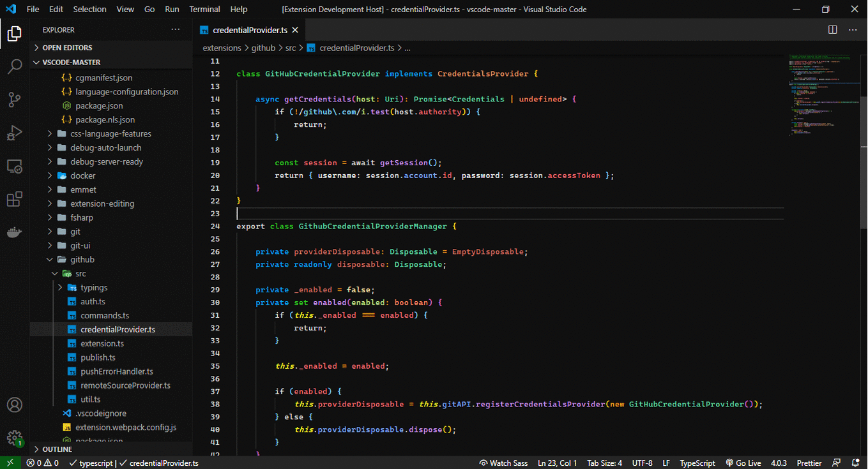The image size is (868, 469).
Task: Close the credentialProvider.ts tab
Action: 295,29
